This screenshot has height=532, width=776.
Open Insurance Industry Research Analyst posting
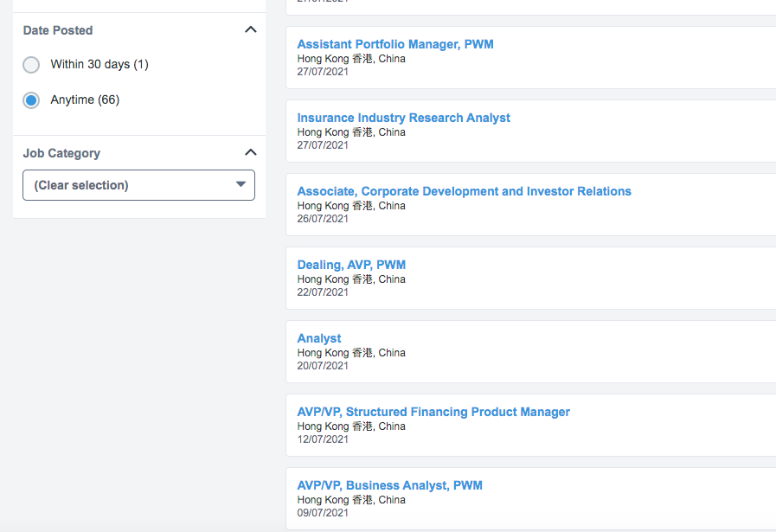tap(403, 118)
